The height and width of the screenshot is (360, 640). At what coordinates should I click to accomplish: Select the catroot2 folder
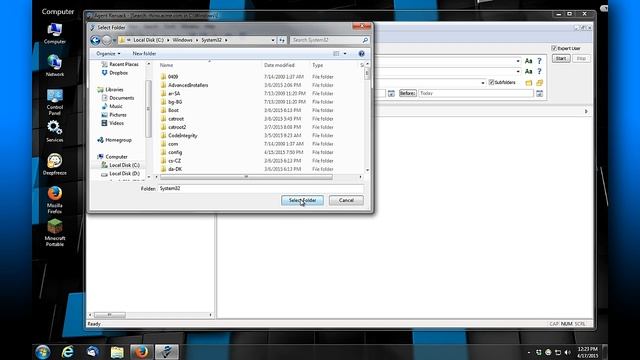pyautogui.click(x=177, y=127)
